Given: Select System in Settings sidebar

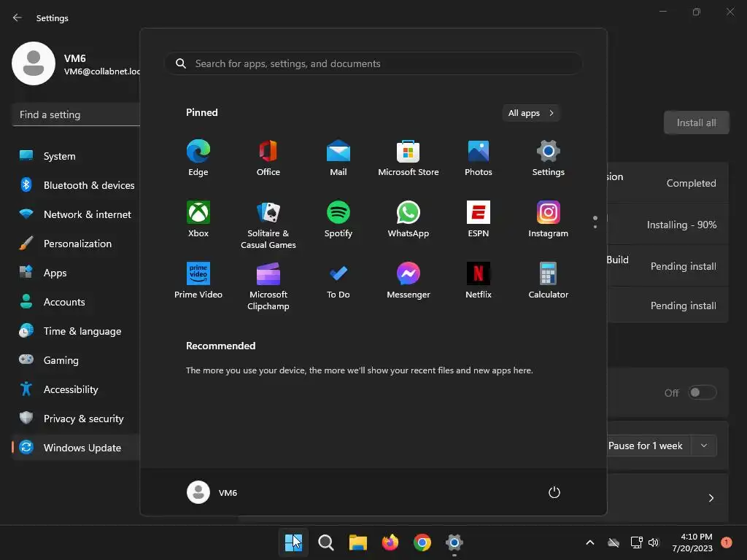Looking at the screenshot, I should click(76, 156).
